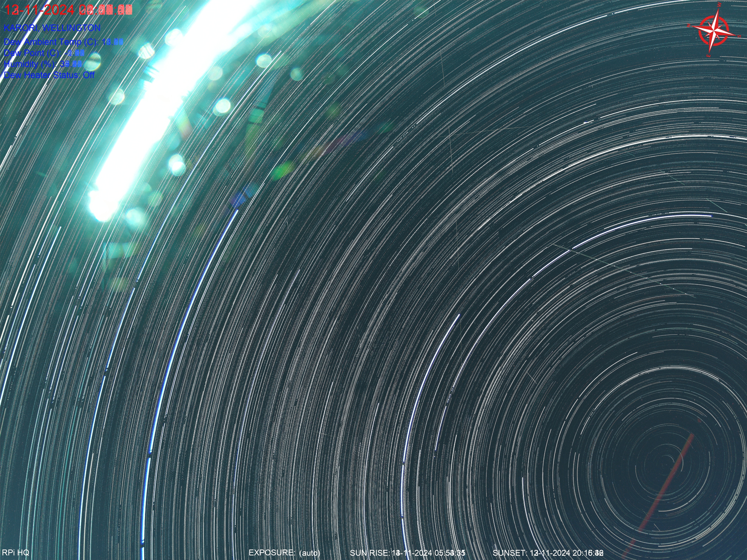
Task: Click the RPi HQ camera label
Action: 15,553
